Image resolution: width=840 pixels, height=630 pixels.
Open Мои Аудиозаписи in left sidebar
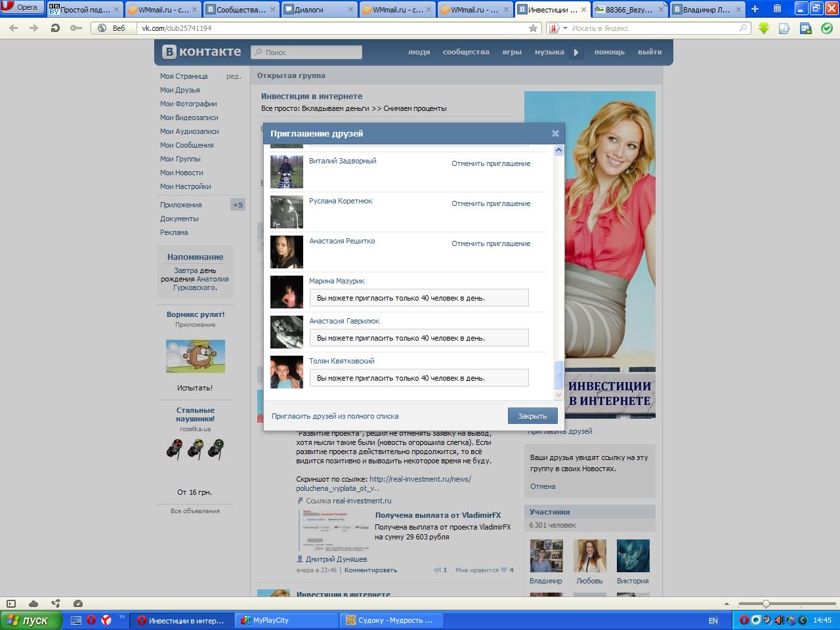(190, 131)
